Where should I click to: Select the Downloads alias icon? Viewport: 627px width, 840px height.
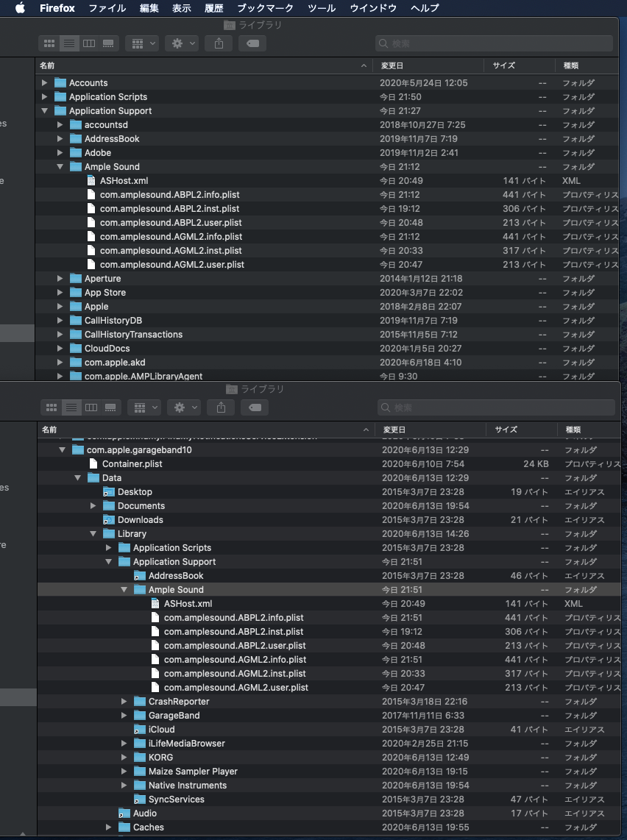click(109, 519)
